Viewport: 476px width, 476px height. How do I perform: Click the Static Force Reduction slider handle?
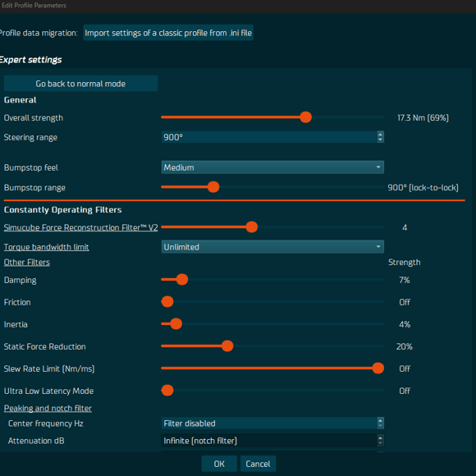click(227, 346)
